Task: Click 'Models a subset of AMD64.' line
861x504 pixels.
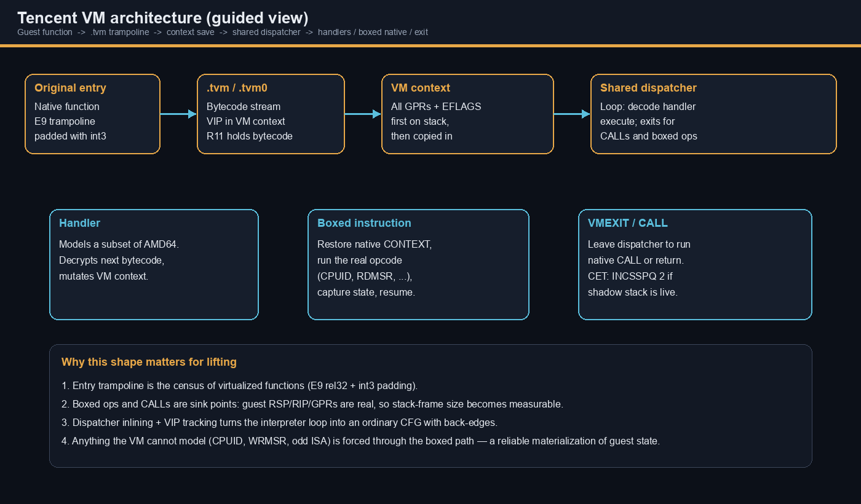Action: pyautogui.click(x=119, y=244)
